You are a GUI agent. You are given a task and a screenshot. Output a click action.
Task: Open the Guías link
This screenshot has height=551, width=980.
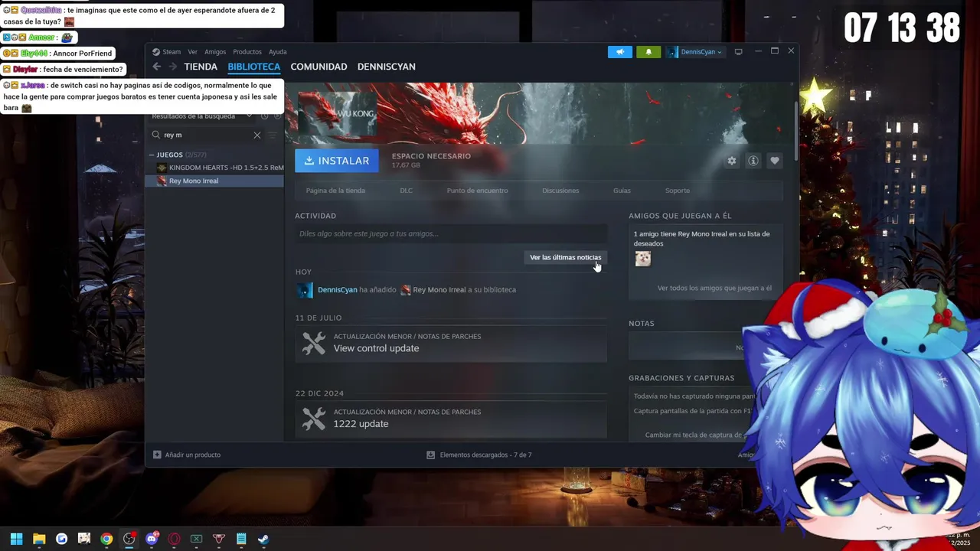(622, 191)
